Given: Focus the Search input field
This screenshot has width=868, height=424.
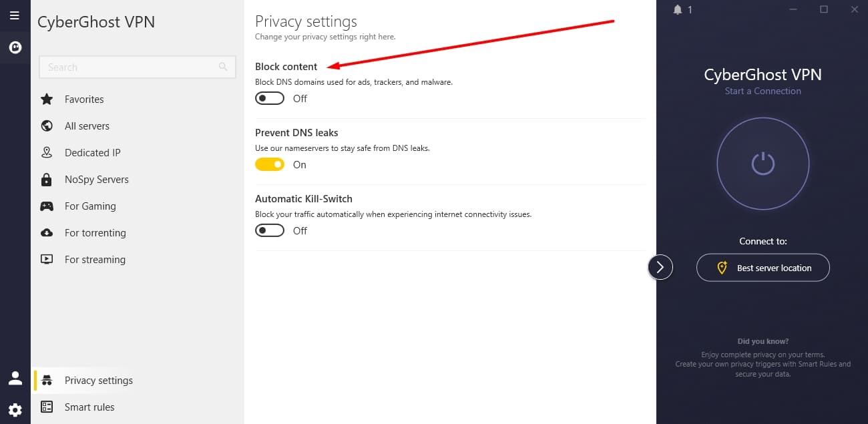Looking at the screenshot, I should (138, 67).
